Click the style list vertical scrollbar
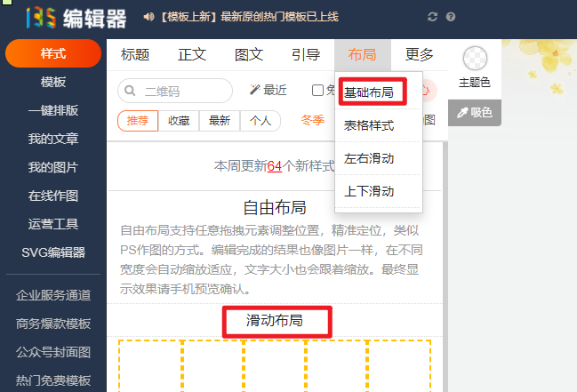 [x=445, y=267]
